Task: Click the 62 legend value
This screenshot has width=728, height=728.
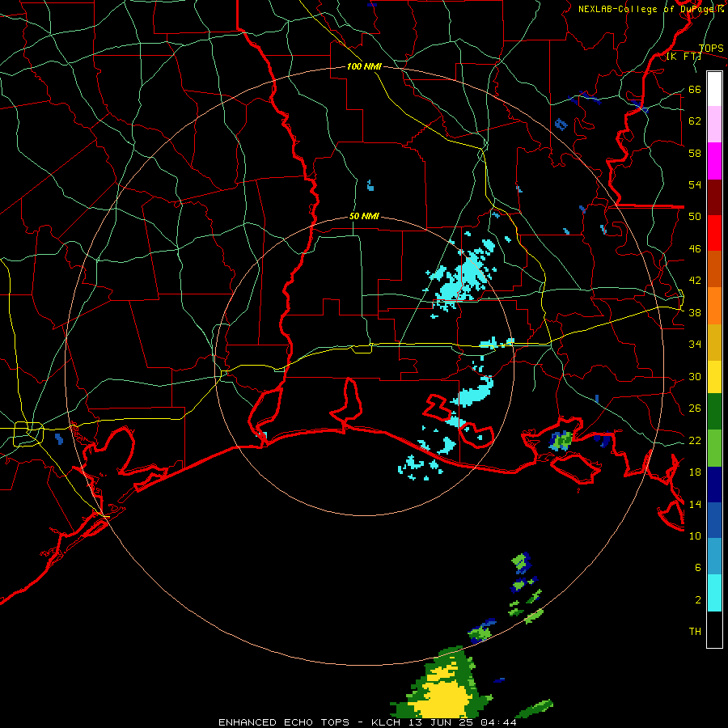Action: click(x=695, y=121)
